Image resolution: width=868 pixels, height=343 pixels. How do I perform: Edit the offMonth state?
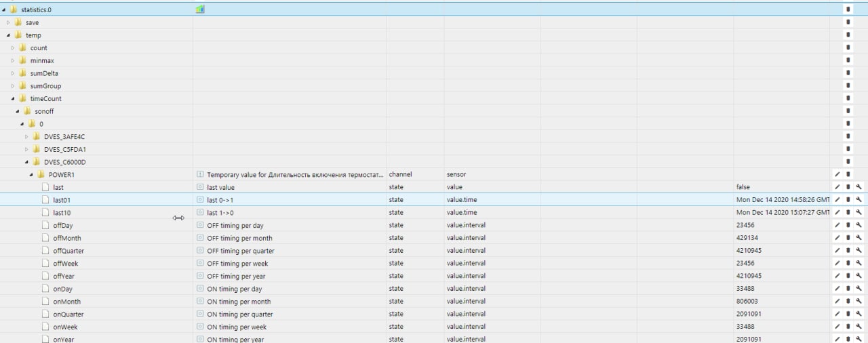tap(837, 238)
